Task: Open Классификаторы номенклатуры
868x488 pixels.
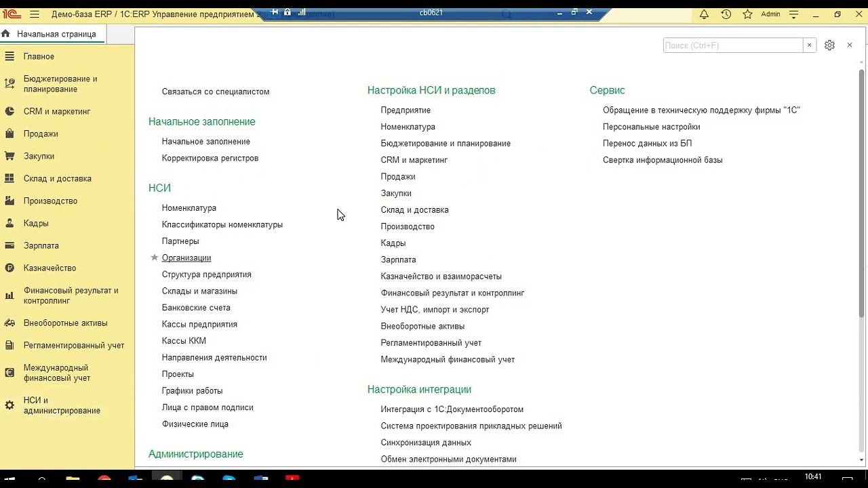Action: point(222,224)
